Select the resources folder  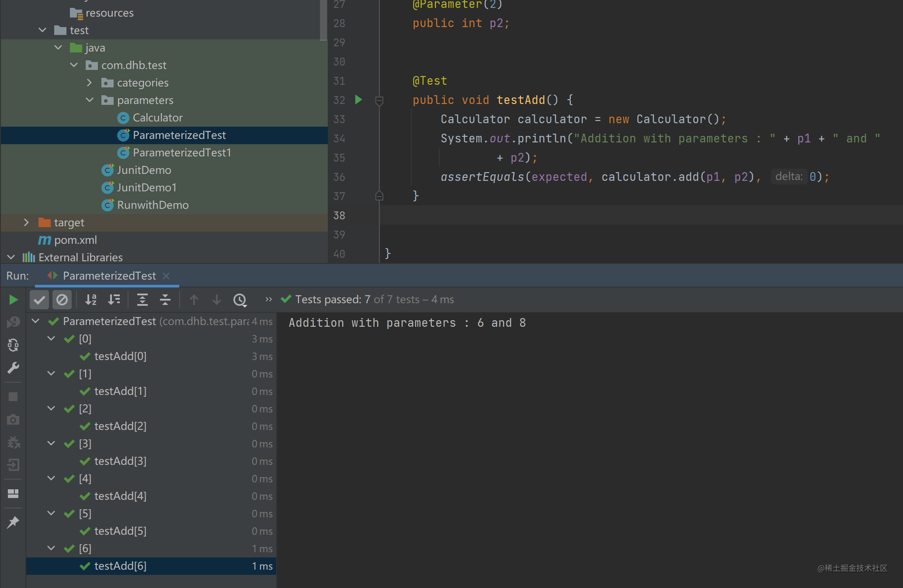102,13
